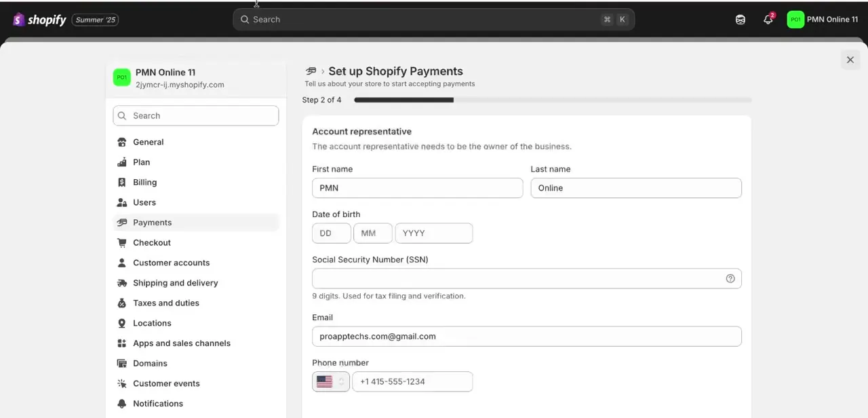
Task: Click the magnifier icon in the top search bar
Action: point(245,20)
